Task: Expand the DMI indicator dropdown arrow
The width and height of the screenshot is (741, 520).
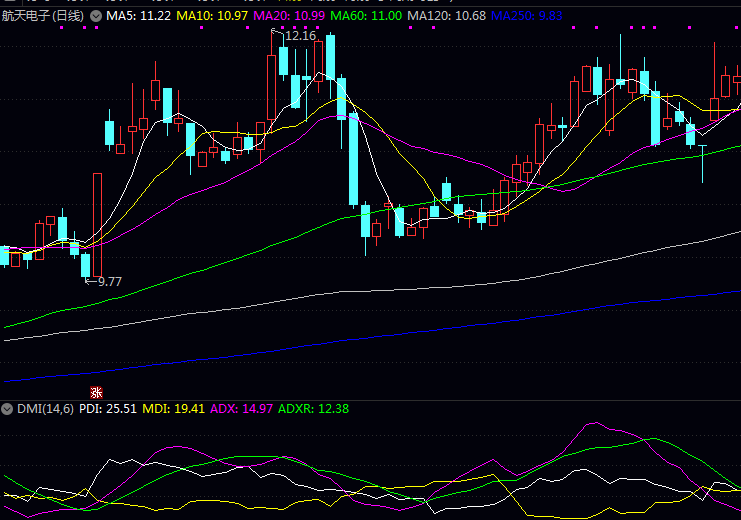Action: coord(7,409)
